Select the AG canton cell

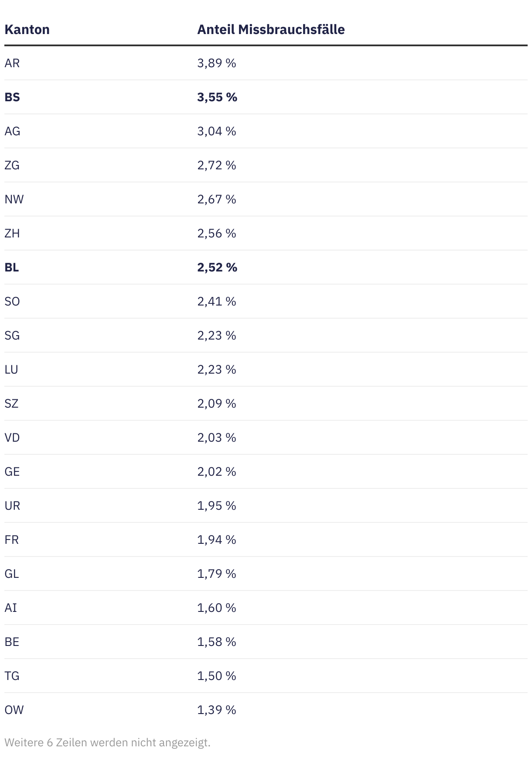tap(12, 131)
